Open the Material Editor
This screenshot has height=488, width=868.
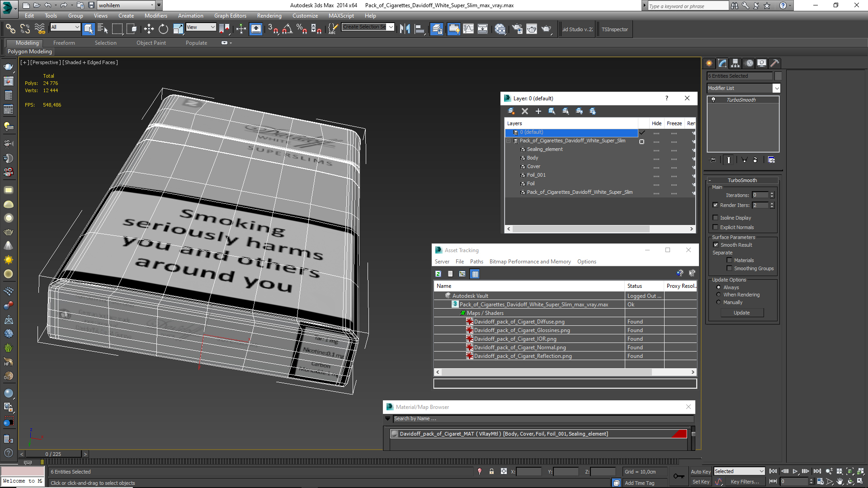pyautogui.click(x=500, y=29)
